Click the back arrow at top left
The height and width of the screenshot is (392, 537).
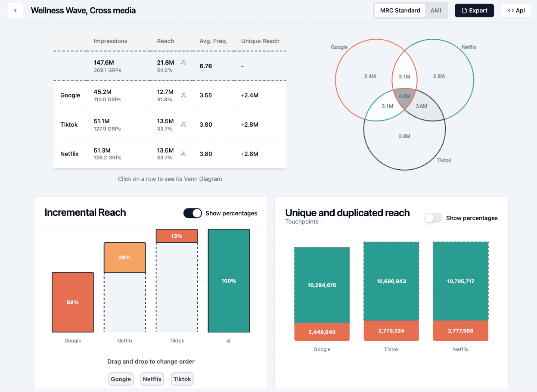(15, 10)
